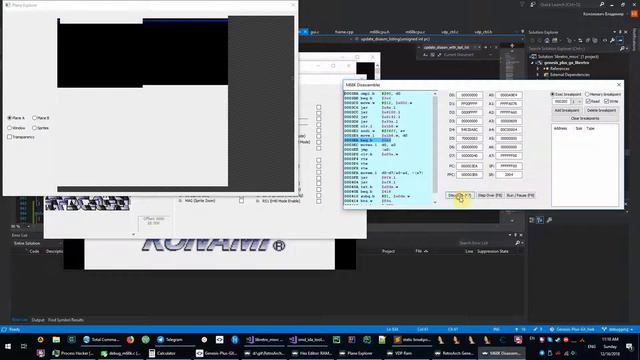Click the Quick Launch magnifier icon
640x360 pixels.
click(602, 4)
